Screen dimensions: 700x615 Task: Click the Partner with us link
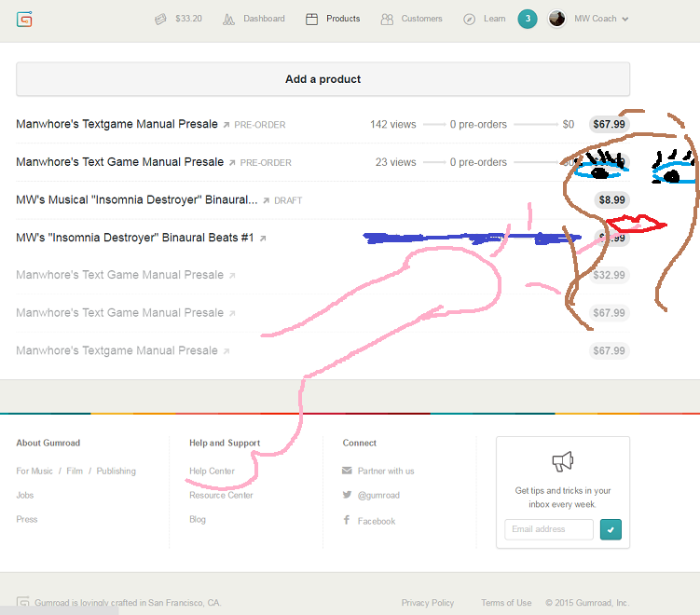(x=386, y=471)
